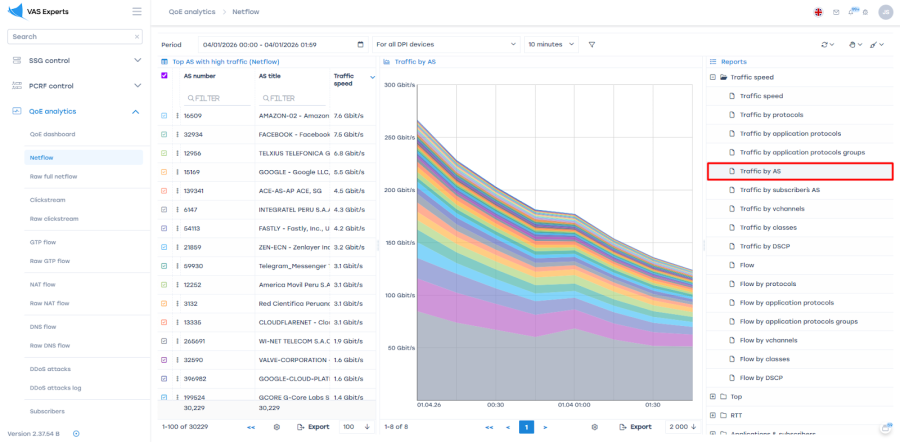Toggle the select-all checkbox in AS table
This screenshot has height=442, width=900.
[x=164, y=76]
